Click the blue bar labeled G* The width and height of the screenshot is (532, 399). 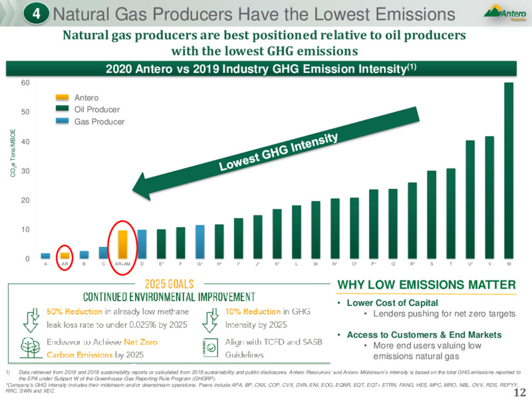(200, 242)
